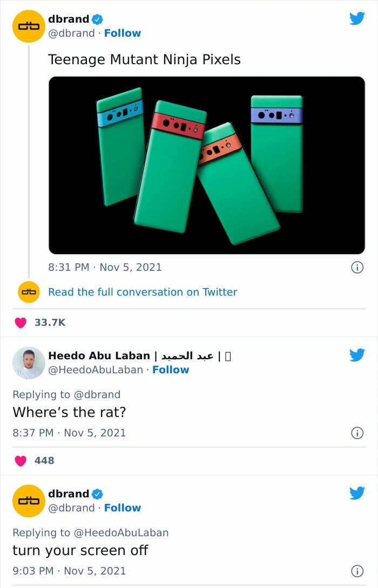The image size is (378, 588).
Task: Follow @HeedoAbuLaban
Action: (x=171, y=370)
